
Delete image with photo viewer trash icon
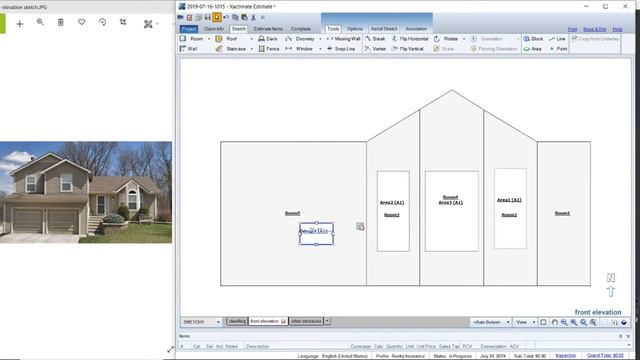click(x=60, y=22)
